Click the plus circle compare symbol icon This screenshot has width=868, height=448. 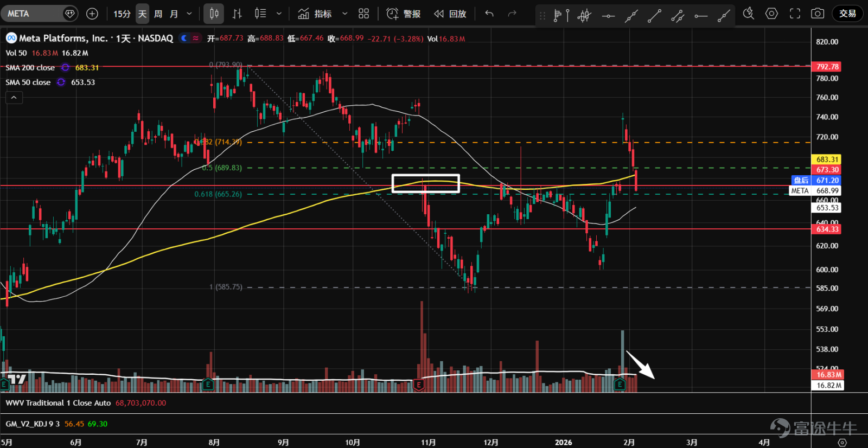[x=92, y=14]
